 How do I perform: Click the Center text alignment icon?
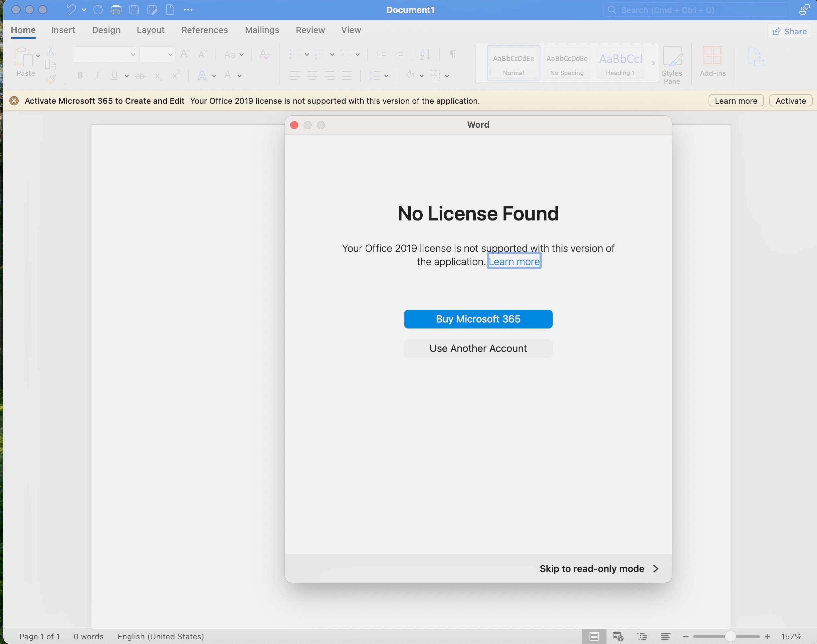click(312, 75)
